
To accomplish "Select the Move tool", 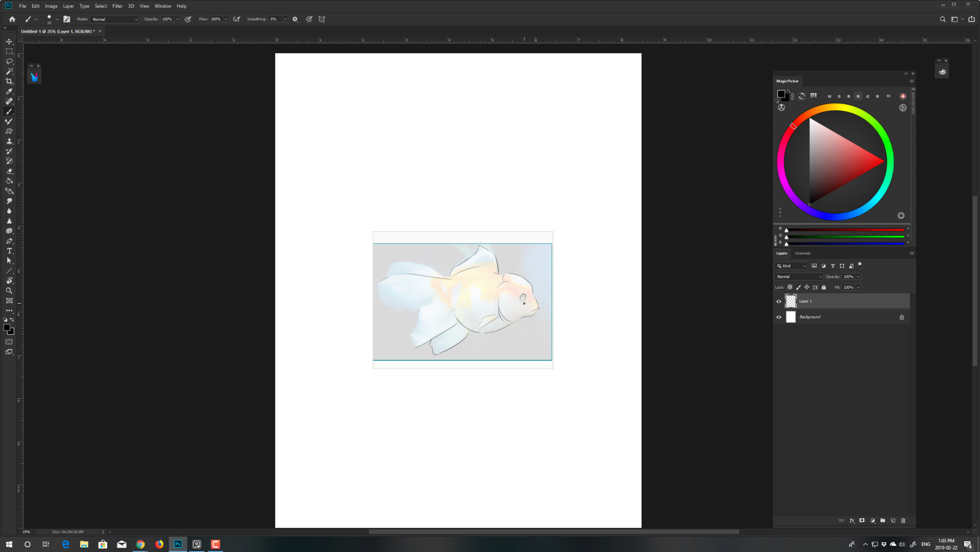I will pos(9,41).
